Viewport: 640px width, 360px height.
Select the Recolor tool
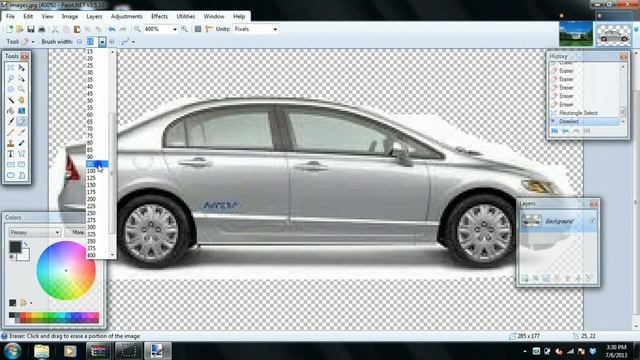click(21, 143)
